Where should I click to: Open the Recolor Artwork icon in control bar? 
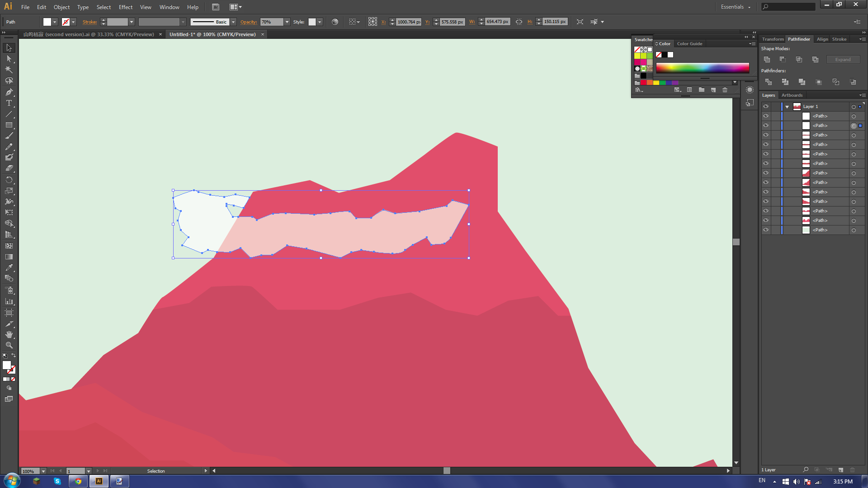tap(335, 22)
